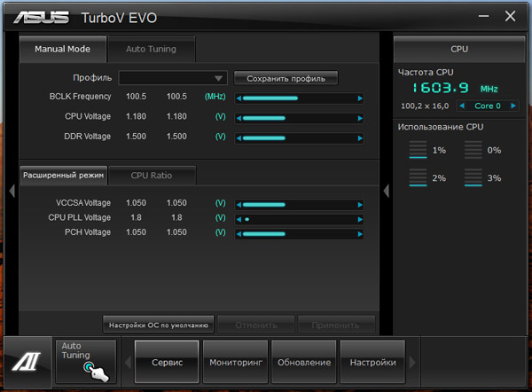Viewport: 532px width, 392px height.
Task: Decrease BCLK Frequency with left arrow
Action: pos(239,98)
